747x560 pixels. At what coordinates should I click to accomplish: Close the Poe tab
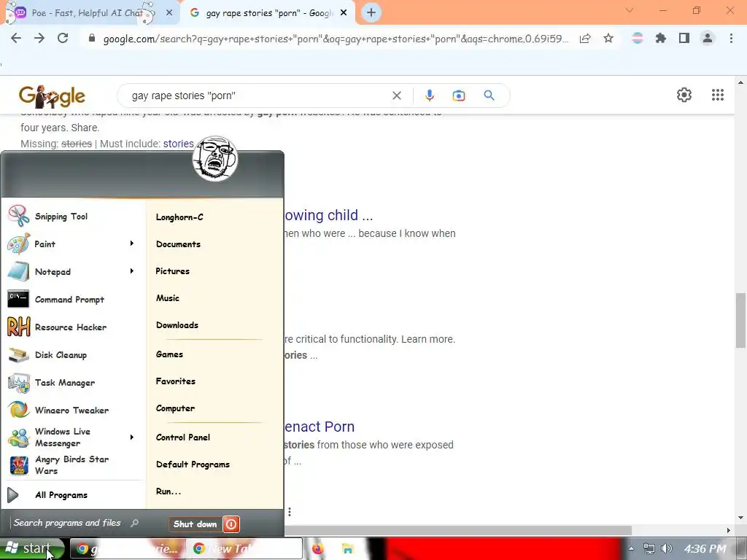tap(169, 13)
